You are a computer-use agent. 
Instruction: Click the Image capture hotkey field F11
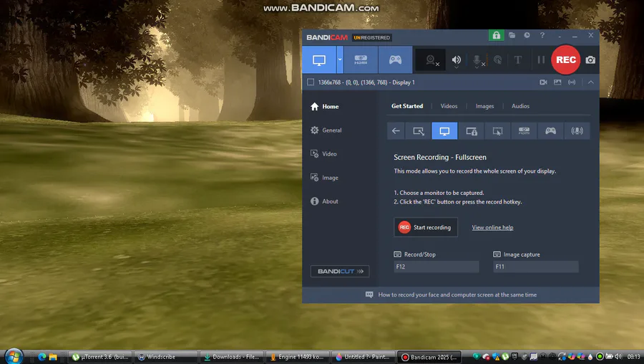point(535,267)
